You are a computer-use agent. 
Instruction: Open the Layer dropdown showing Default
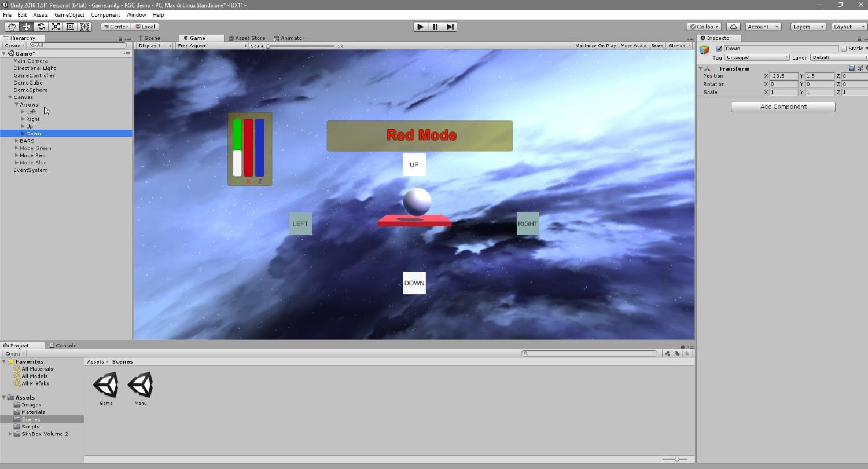pos(839,57)
